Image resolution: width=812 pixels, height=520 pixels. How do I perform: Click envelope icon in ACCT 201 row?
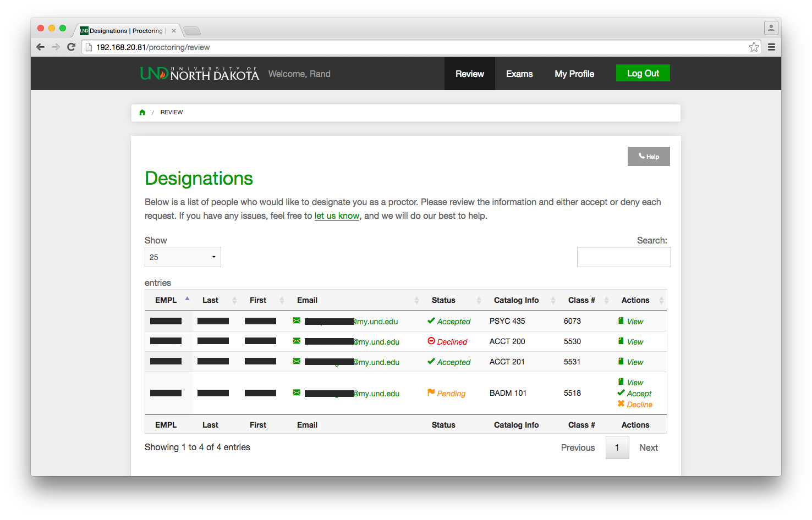[x=297, y=361]
